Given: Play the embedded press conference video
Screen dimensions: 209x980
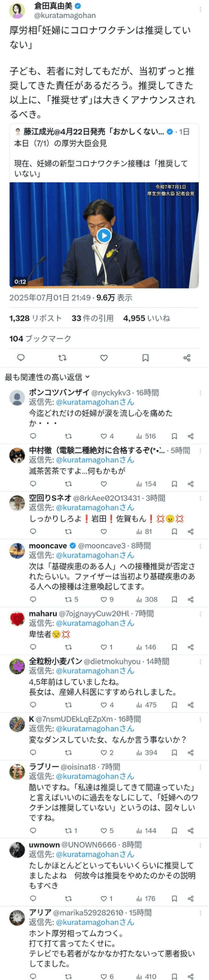Looking at the screenshot, I should click(x=104, y=235).
